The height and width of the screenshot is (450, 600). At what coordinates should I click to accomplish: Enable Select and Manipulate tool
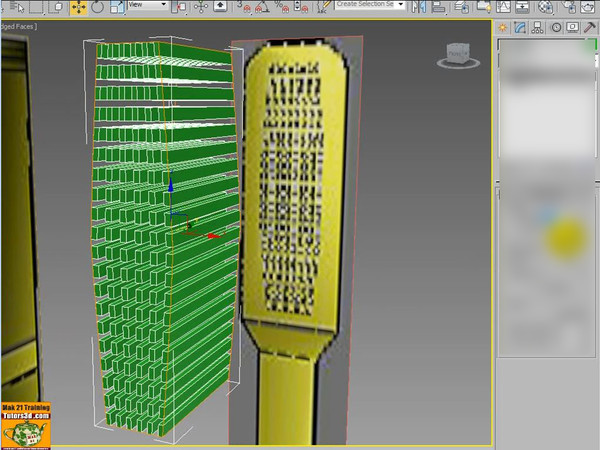click(201, 7)
